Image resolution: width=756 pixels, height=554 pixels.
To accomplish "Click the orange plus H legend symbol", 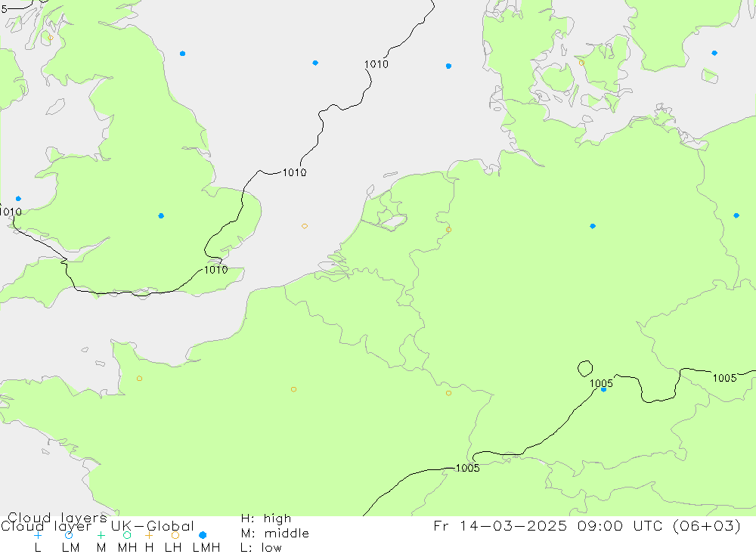I will 149,535.
